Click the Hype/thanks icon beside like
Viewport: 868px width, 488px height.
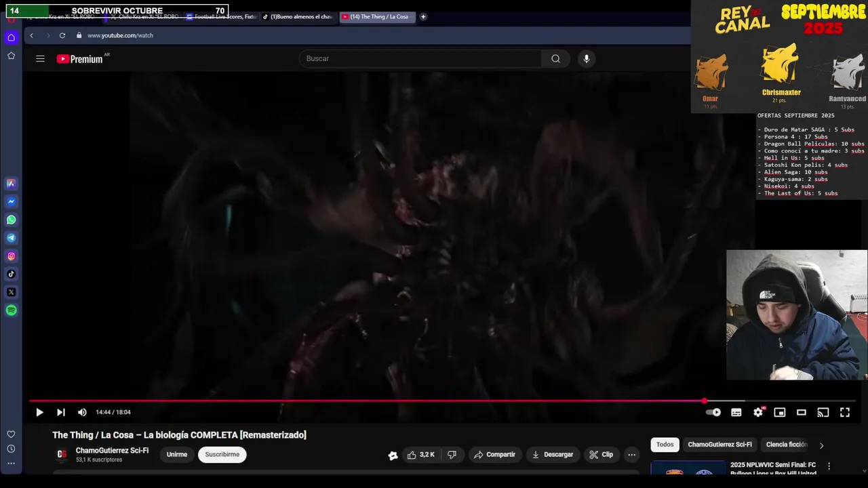point(393,455)
